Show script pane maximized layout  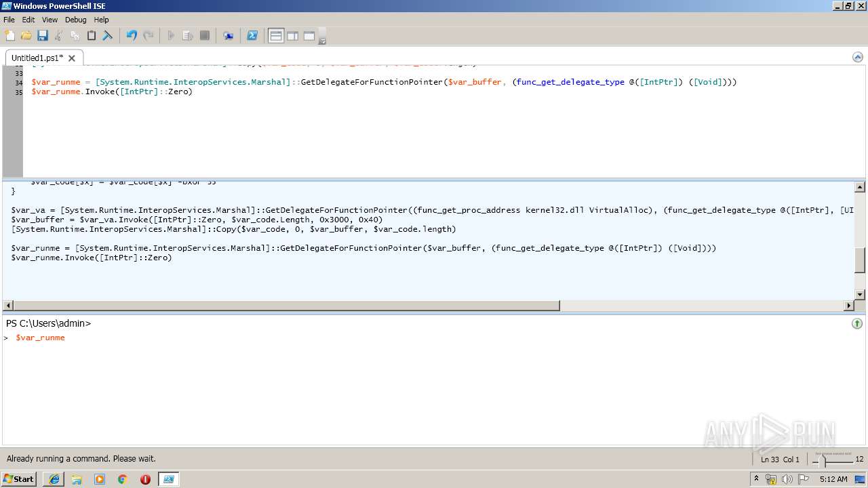tap(309, 35)
